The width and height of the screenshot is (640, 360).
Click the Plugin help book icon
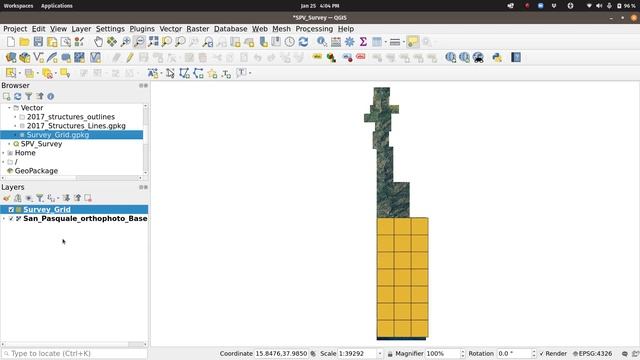pyautogui.click(x=516, y=58)
